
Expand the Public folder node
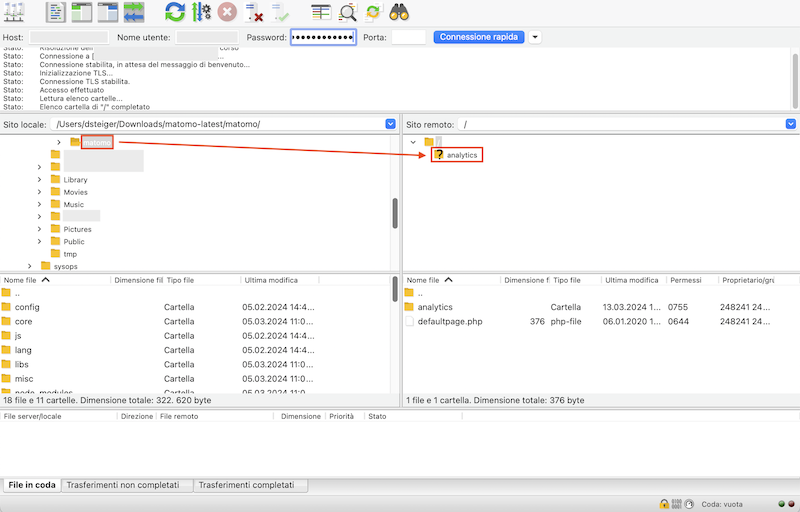(39, 241)
